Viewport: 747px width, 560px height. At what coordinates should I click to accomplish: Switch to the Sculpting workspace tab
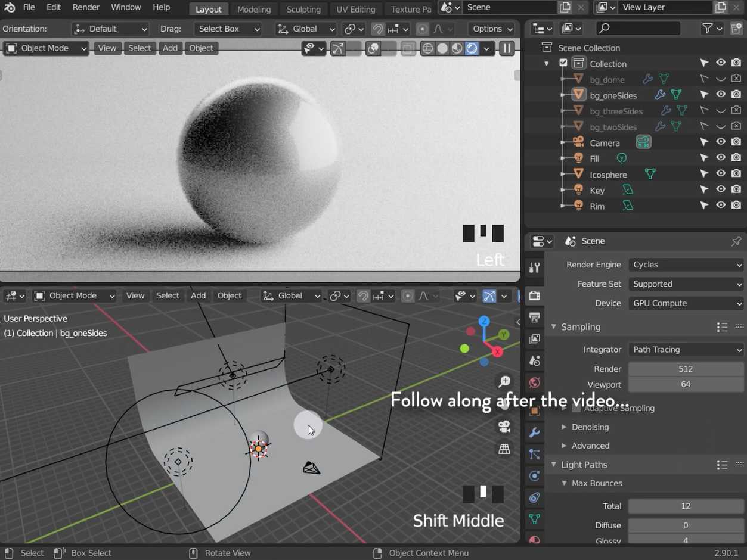(x=303, y=9)
